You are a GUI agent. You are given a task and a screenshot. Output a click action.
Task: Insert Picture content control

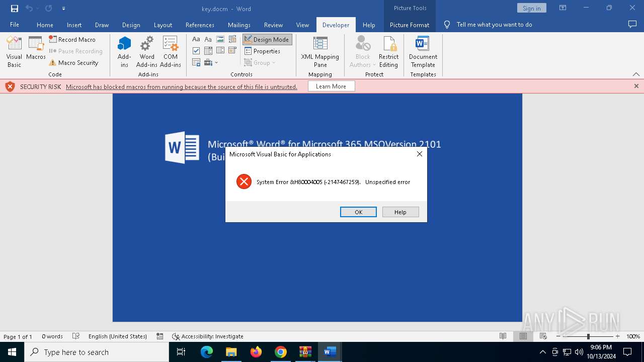coord(220,39)
